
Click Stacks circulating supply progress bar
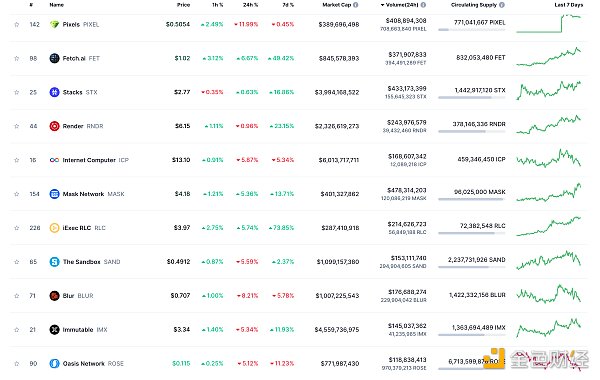click(471, 98)
